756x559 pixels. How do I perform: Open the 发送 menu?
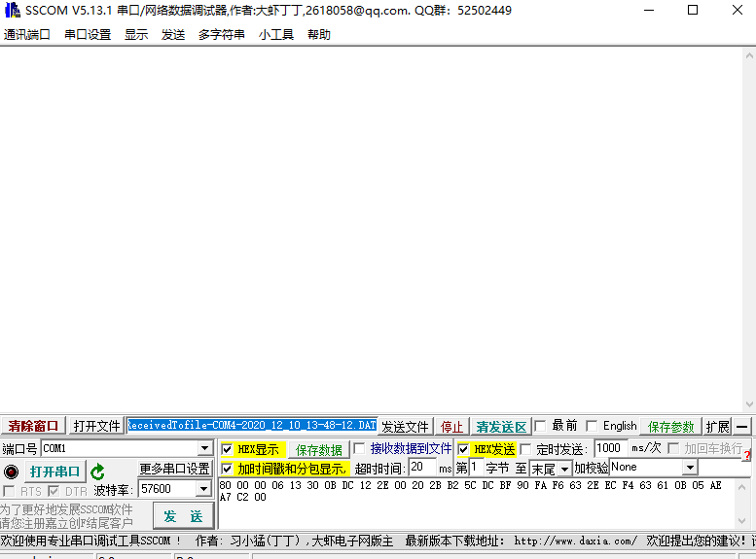point(173,35)
